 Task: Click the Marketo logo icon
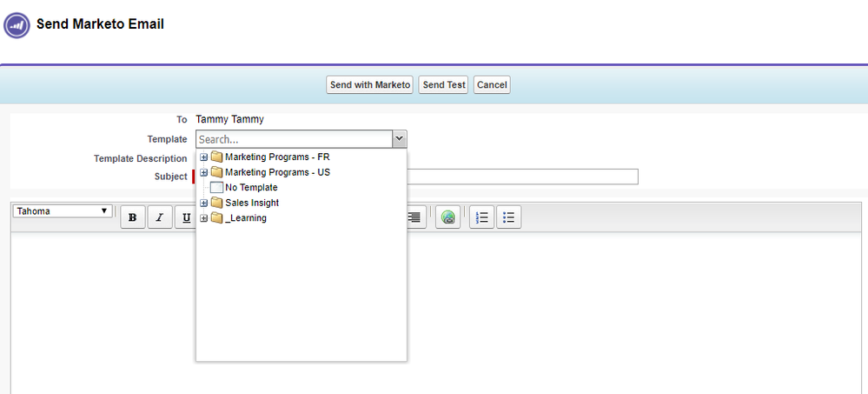[17, 25]
